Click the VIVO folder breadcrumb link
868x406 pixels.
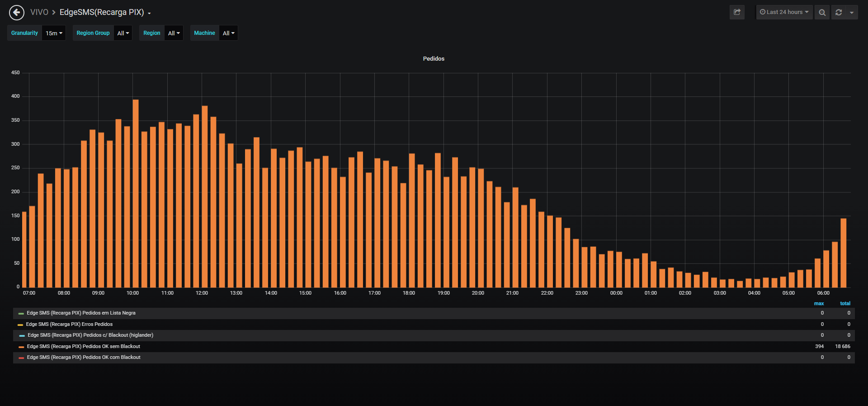click(x=39, y=12)
